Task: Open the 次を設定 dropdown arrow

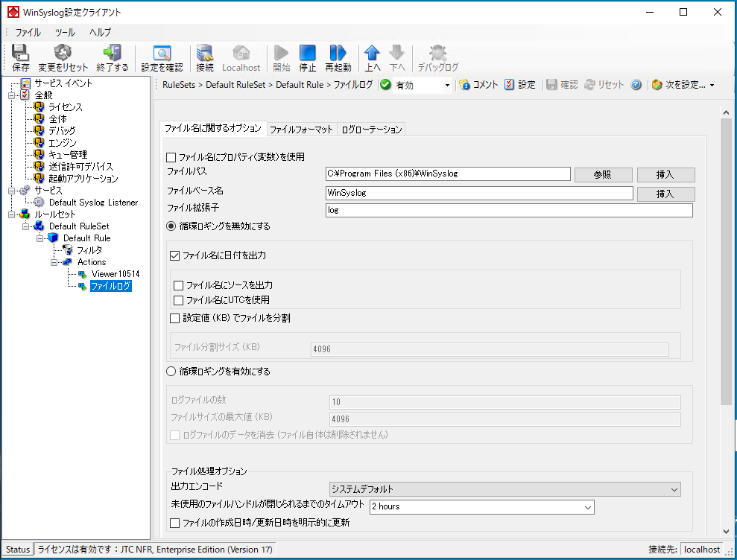Action: tap(712, 85)
